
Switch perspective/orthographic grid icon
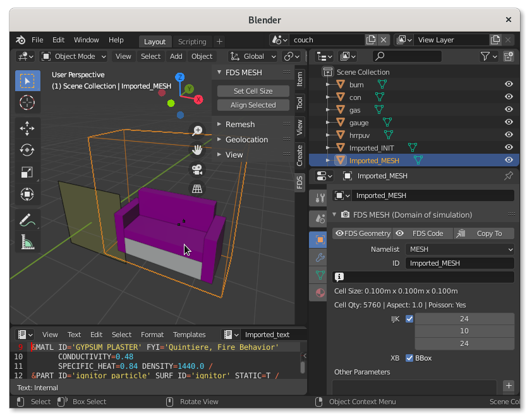pyautogui.click(x=197, y=188)
